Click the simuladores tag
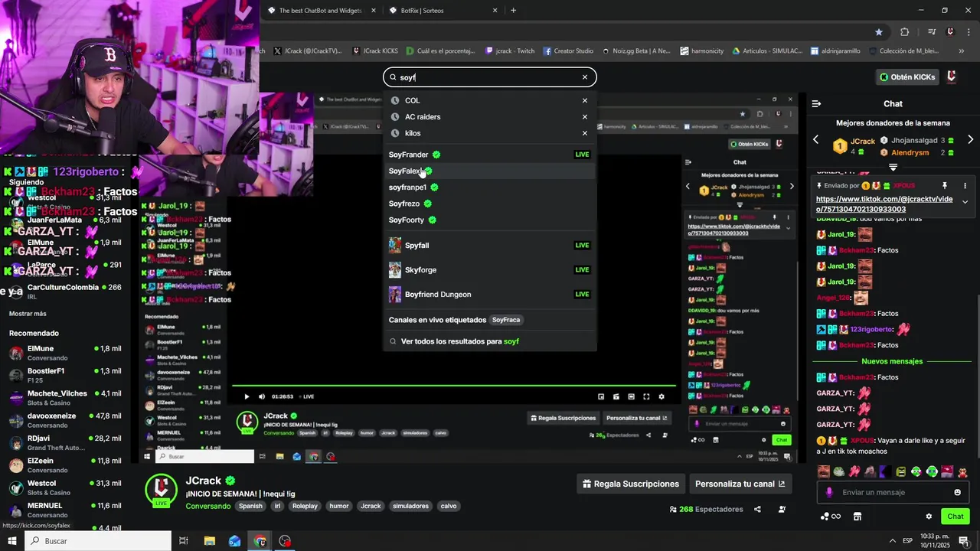 coord(411,506)
